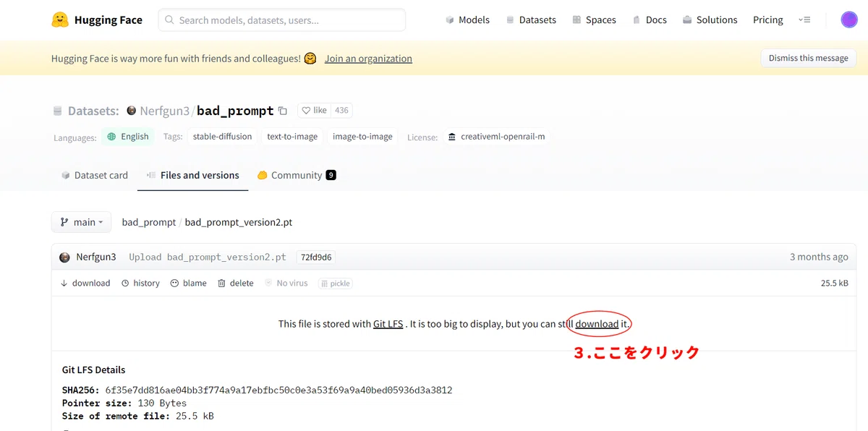
Task: Click bad_prompt folder in file path
Action: tap(149, 222)
